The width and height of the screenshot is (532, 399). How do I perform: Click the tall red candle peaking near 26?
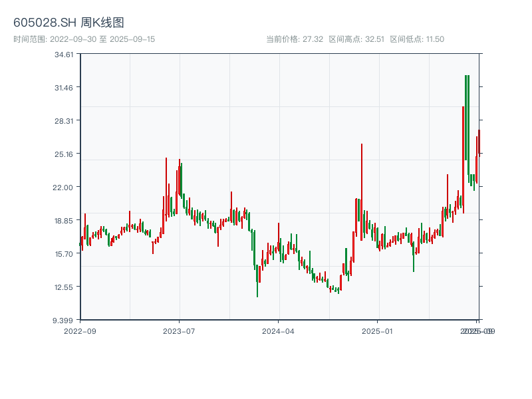point(362,192)
